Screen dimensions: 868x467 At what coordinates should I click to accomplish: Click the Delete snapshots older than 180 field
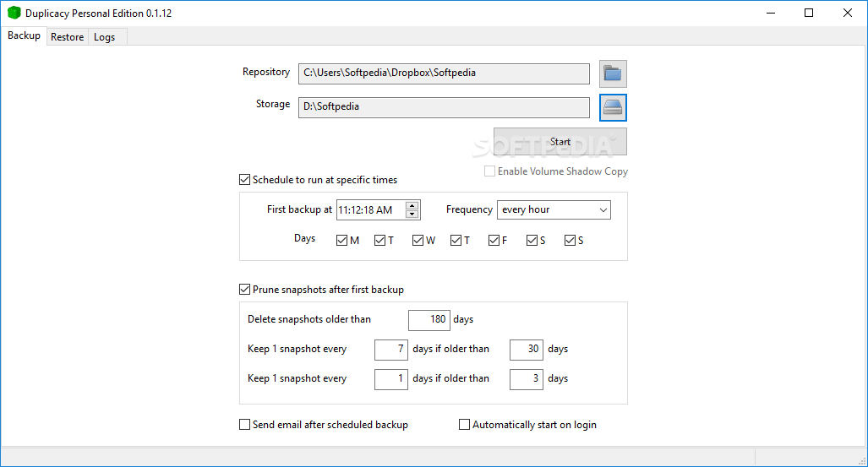[x=429, y=320]
